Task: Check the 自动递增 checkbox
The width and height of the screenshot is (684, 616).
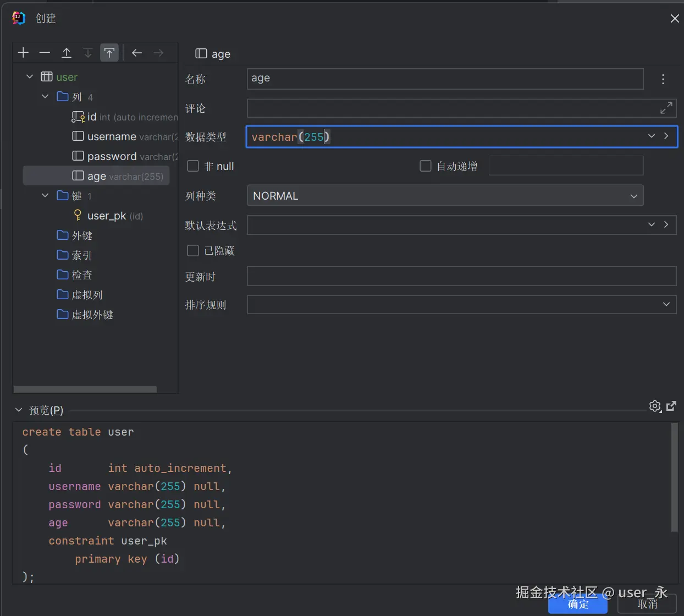Action: pos(426,166)
